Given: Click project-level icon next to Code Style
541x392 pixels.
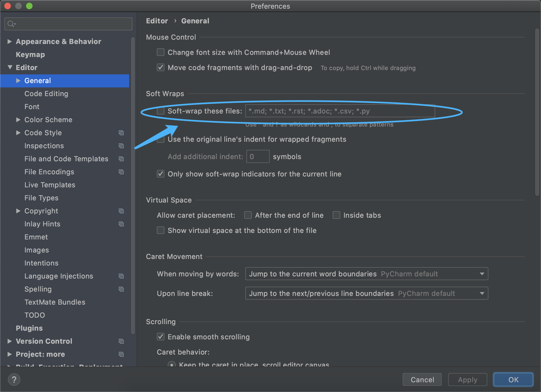Looking at the screenshot, I should point(121,133).
